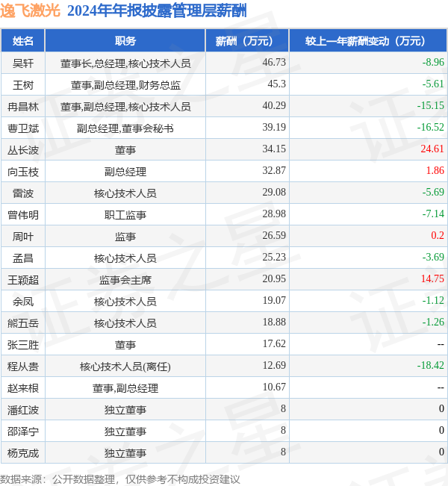This screenshot has width=448, height=486.
Task: Click the title cell 副总经理,董事会秘书
Action: tap(125, 128)
